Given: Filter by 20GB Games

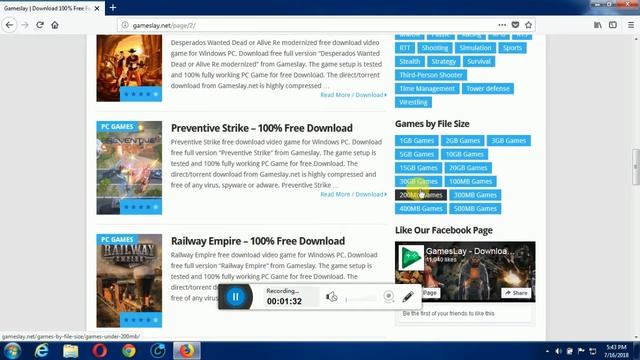Looking at the screenshot, I should [x=468, y=168].
